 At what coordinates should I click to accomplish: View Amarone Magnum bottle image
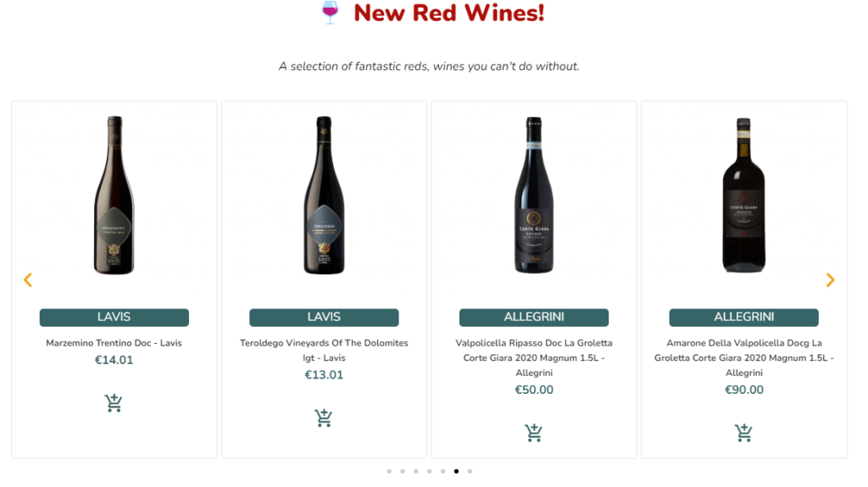tap(743, 195)
